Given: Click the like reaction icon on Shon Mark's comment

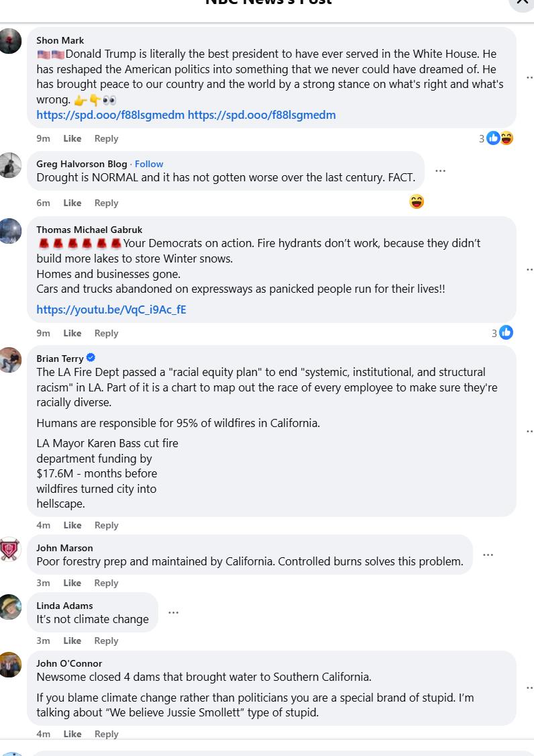Looking at the screenshot, I should tap(494, 138).
